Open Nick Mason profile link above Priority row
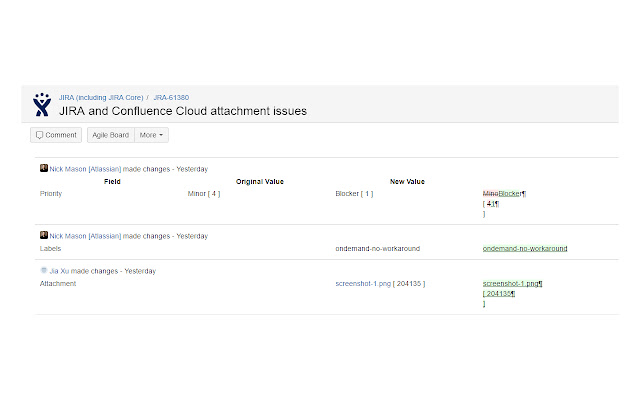Screen dimensions: 640x400 (x=85, y=169)
